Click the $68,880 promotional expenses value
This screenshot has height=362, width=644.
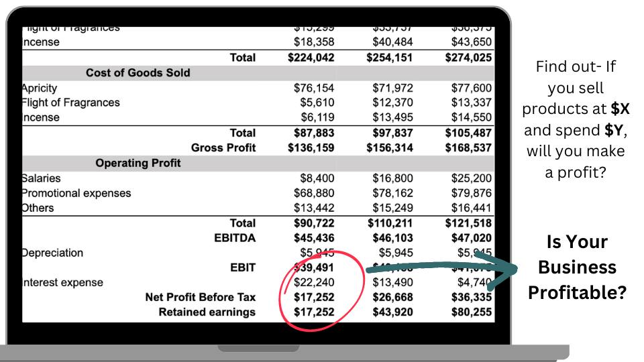click(314, 193)
